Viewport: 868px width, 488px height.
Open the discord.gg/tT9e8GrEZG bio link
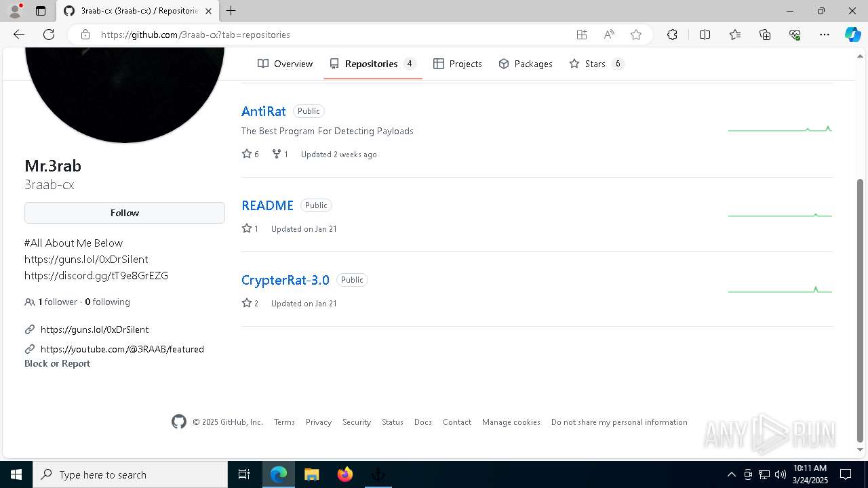(x=96, y=276)
